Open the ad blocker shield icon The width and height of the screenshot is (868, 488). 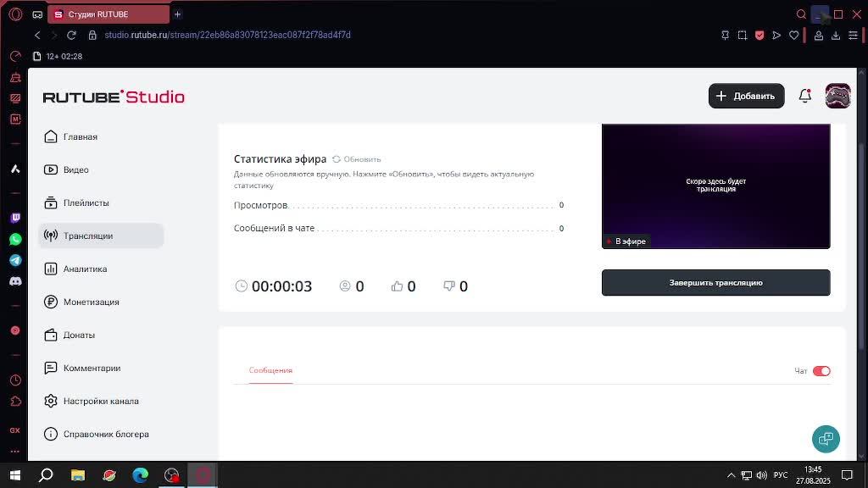pyautogui.click(x=759, y=35)
